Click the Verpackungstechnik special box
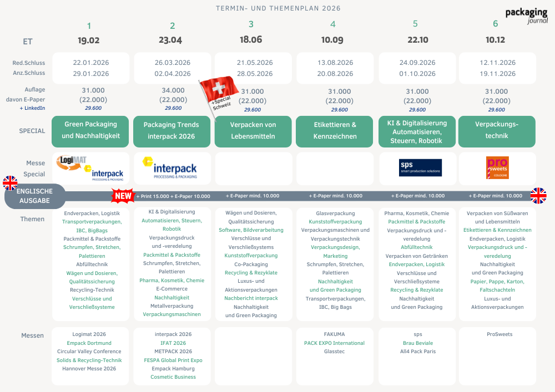 [496, 131]
